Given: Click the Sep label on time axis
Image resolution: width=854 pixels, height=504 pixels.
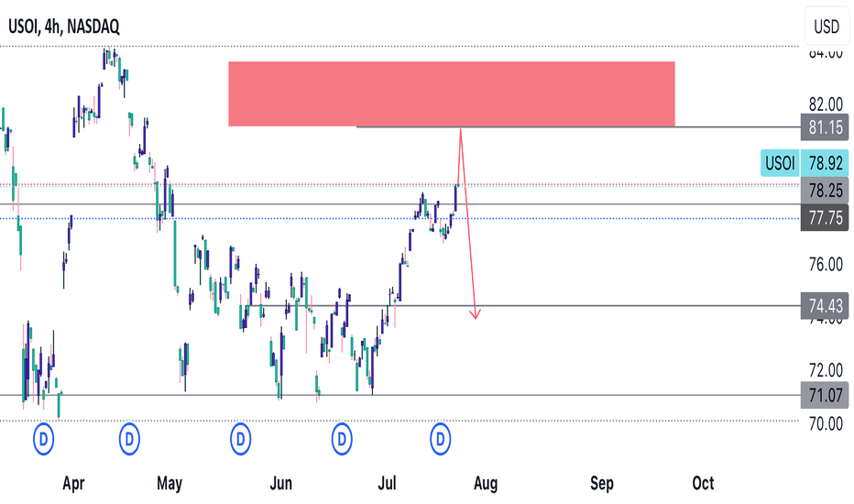Looking at the screenshot, I should tap(602, 483).
